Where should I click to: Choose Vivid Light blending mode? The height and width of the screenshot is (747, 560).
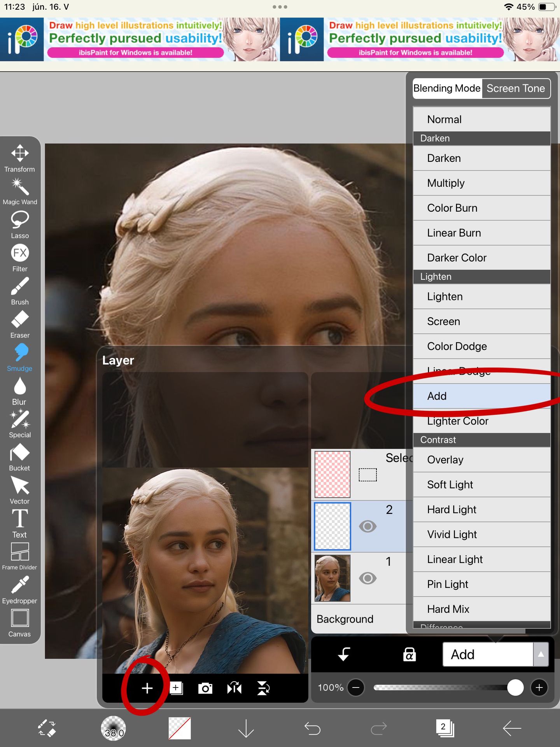coord(481,535)
